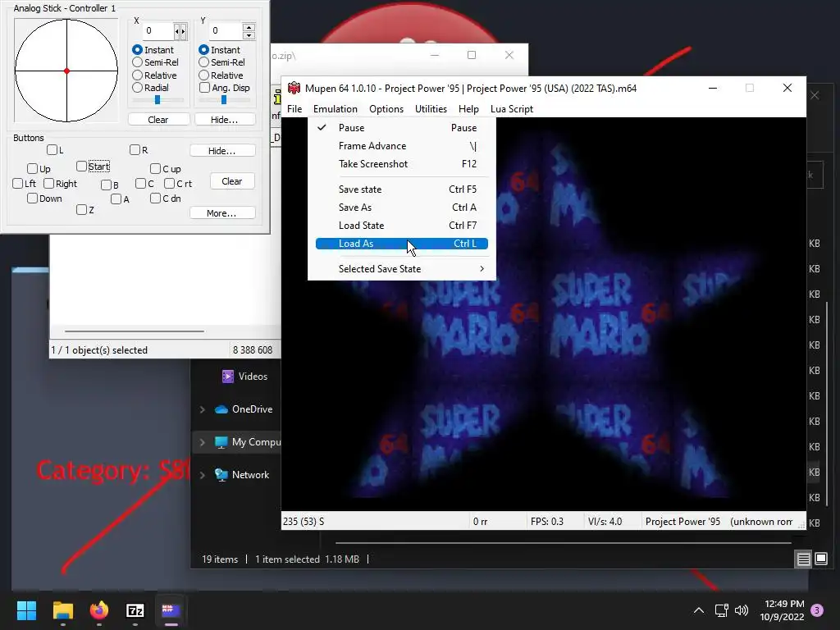This screenshot has height=630, width=840.
Task: Open 7-Zip from taskbar
Action: coord(135,610)
